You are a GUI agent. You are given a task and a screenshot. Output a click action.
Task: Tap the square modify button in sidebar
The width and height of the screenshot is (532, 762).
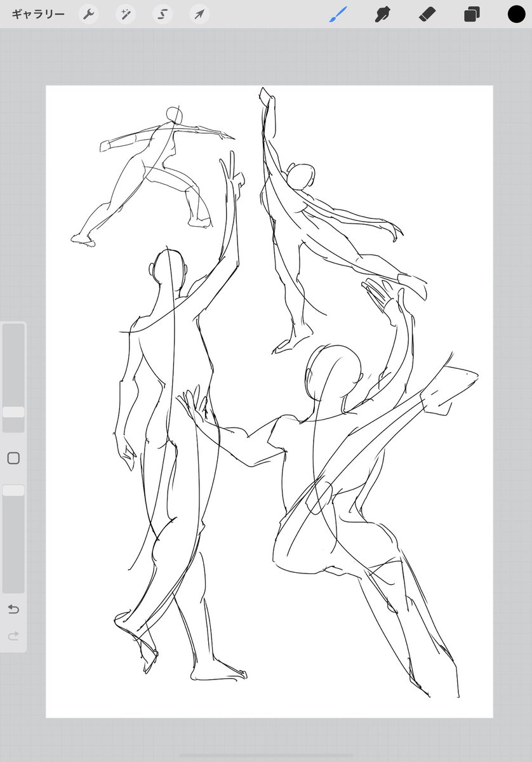pos(13,458)
